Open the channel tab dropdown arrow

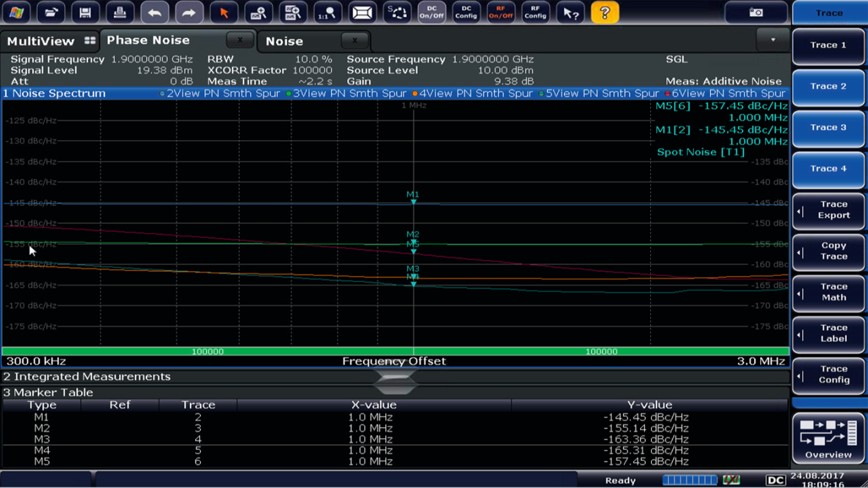pos(772,40)
